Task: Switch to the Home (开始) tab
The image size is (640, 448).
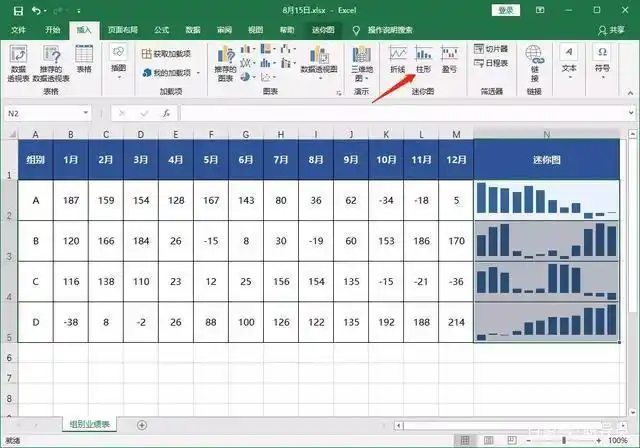Action: (53, 30)
